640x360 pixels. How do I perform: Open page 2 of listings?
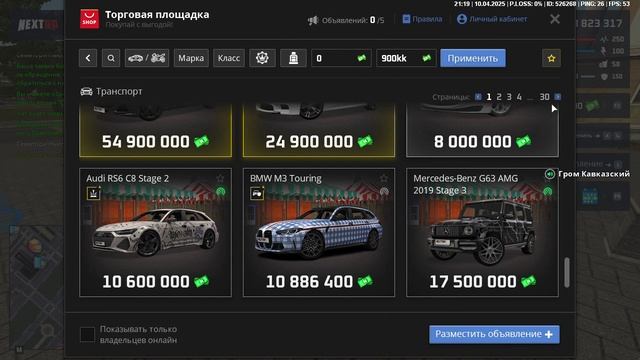point(499,97)
